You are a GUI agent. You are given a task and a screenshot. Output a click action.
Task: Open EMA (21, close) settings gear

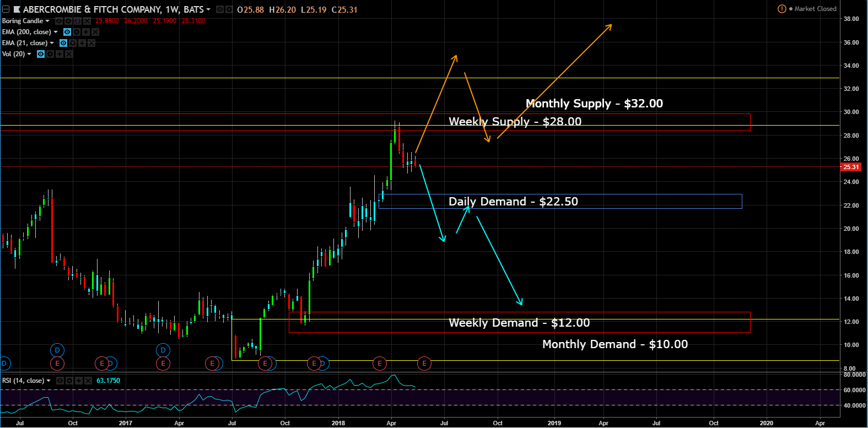tap(73, 43)
